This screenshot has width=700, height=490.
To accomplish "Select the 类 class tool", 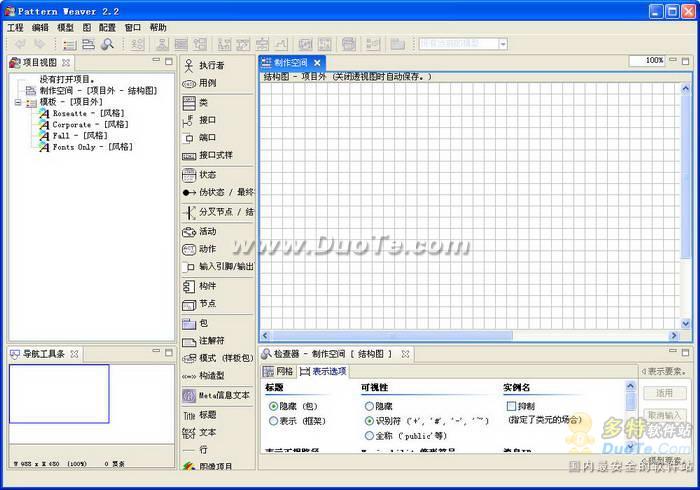I will click(x=196, y=103).
